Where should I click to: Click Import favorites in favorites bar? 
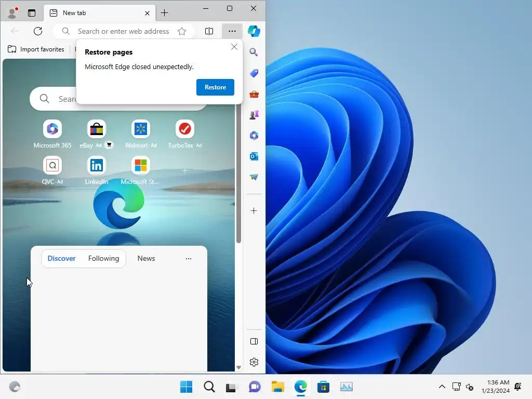[36, 49]
